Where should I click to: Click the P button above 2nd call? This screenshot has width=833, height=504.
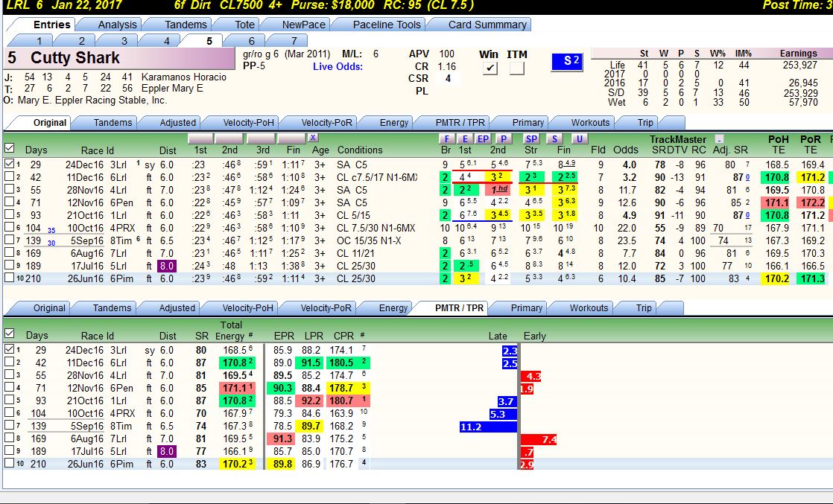coord(503,138)
